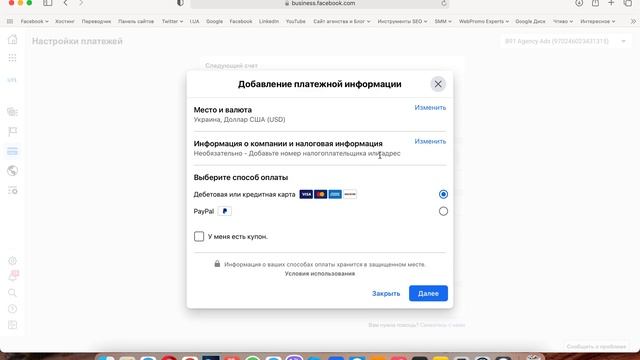
Task: Open the all-tools grid icon in sidebar
Action: point(13,58)
